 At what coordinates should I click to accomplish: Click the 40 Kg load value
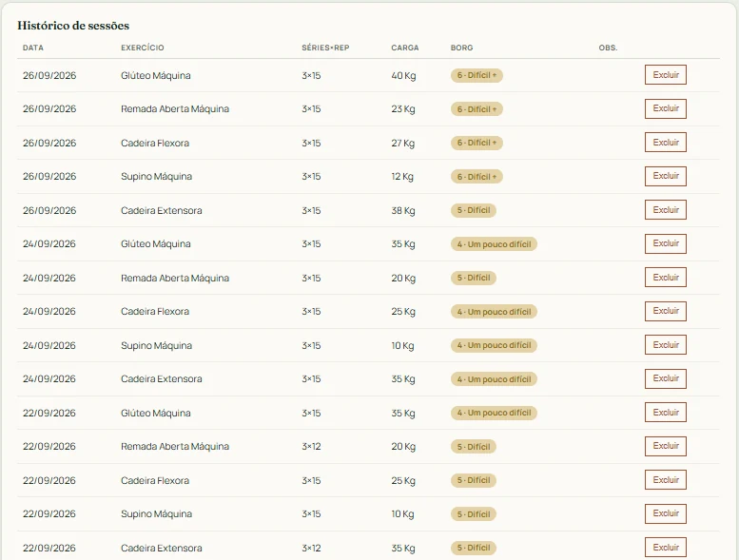(403, 75)
